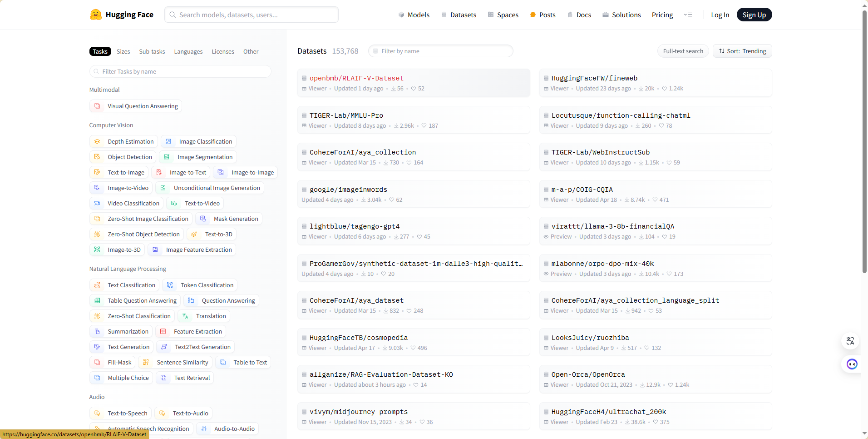
Task: Expand the navigation more-options menu
Action: (688, 15)
